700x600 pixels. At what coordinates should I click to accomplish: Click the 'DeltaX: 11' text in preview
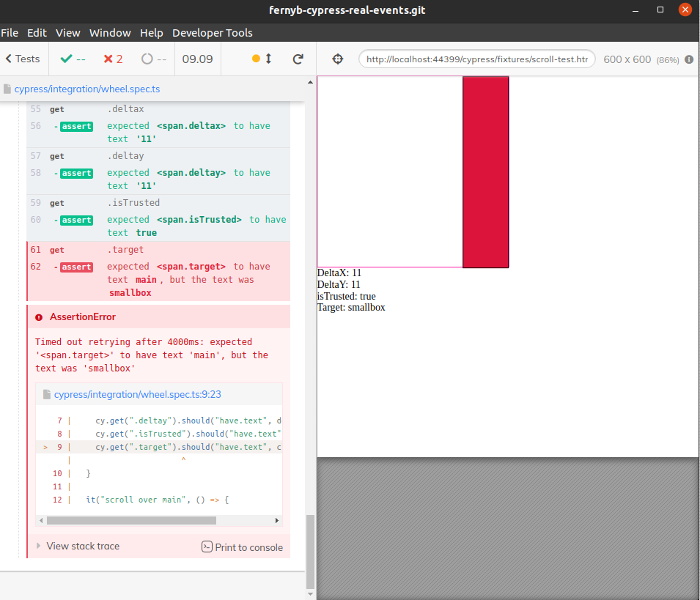tap(339, 273)
